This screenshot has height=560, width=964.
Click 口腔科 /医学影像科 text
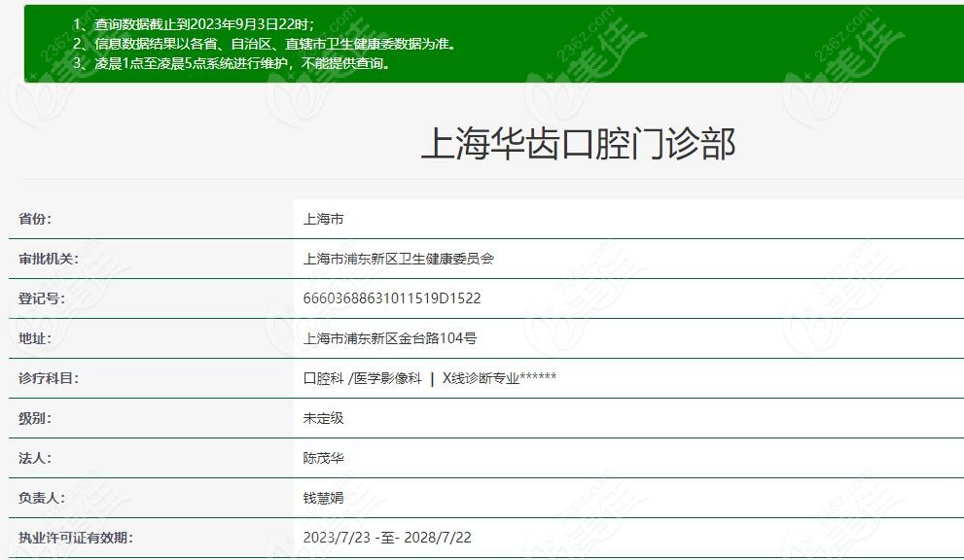click(363, 378)
